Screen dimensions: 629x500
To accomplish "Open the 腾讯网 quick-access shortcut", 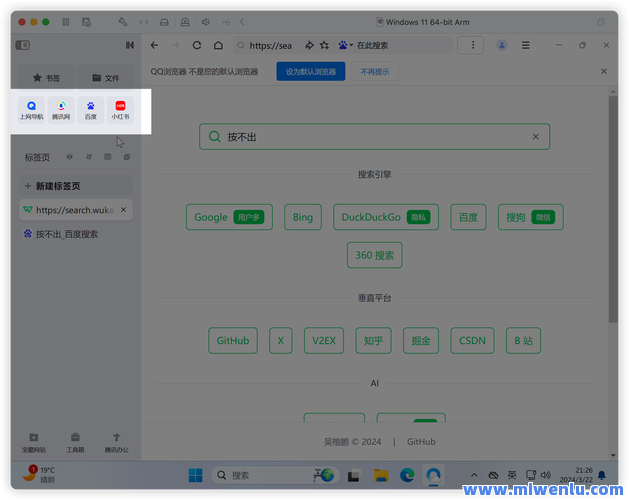I will click(x=61, y=110).
